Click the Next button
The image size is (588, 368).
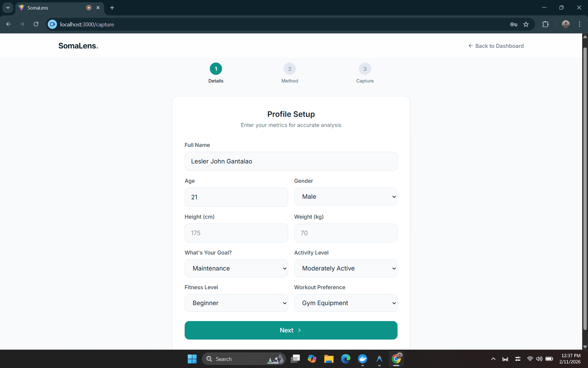pyautogui.click(x=291, y=330)
